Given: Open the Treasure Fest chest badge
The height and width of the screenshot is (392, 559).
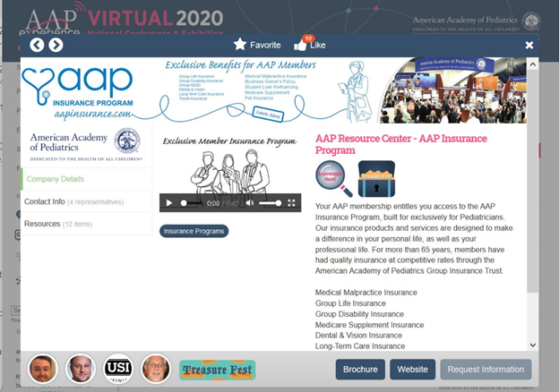Looking at the screenshot, I should (376, 178).
